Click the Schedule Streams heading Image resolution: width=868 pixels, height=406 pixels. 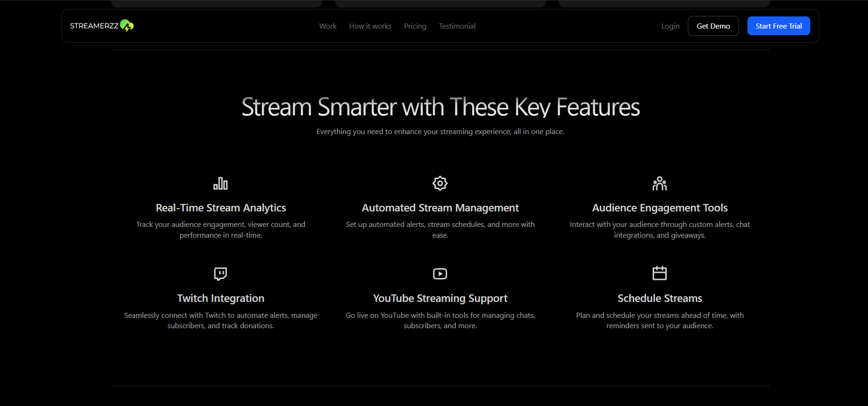660,298
